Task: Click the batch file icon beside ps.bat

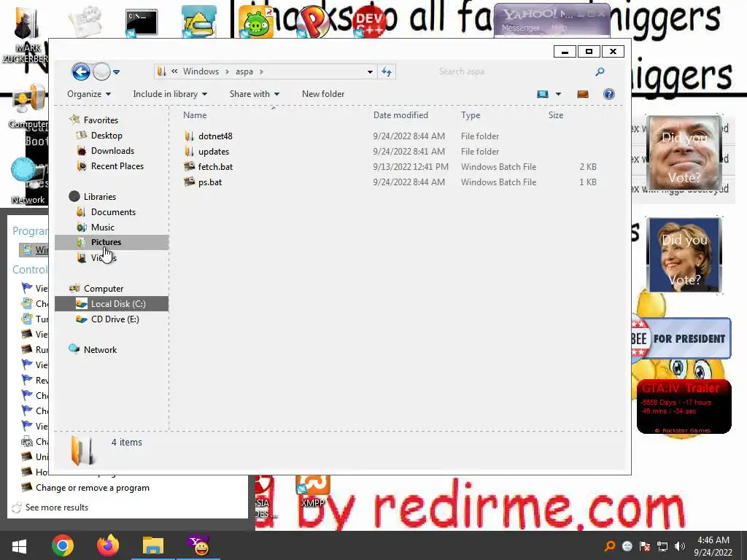Action: click(x=189, y=182)
